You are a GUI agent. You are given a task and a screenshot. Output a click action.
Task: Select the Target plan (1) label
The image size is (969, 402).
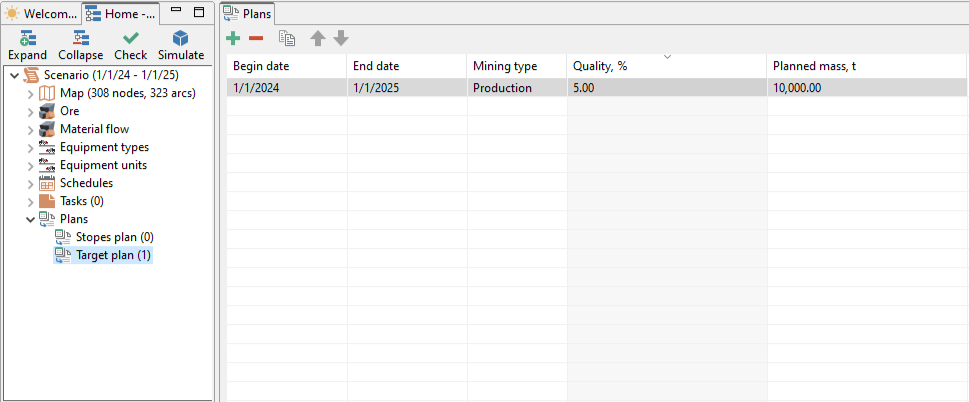[113, 254]
